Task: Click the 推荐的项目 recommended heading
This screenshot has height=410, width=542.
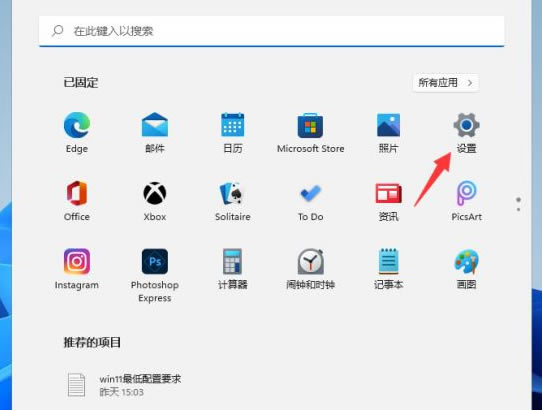Action: pyautogui.click(x=92, y=342)
